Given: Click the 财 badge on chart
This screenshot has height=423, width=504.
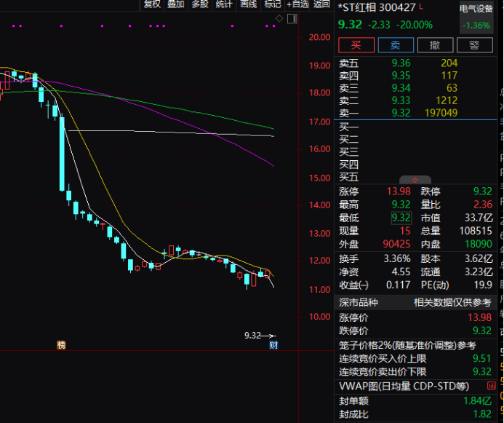Looking at the screenshot, I should (273, 345).
